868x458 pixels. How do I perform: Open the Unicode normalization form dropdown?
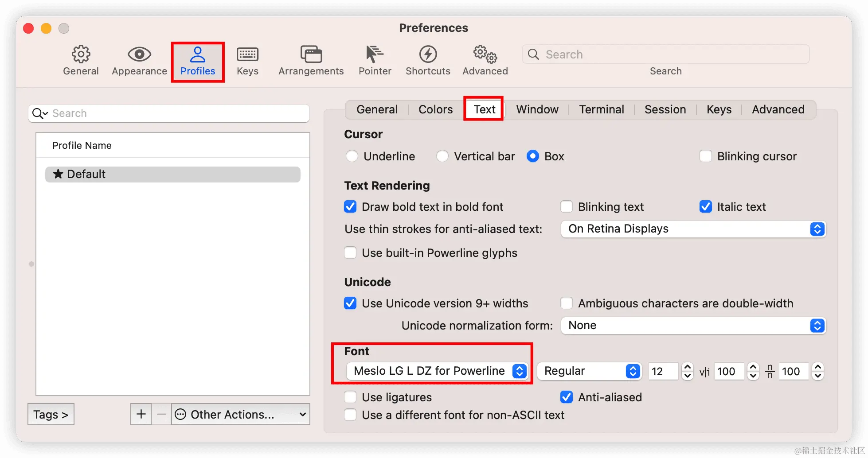click(x=693, y=326)
